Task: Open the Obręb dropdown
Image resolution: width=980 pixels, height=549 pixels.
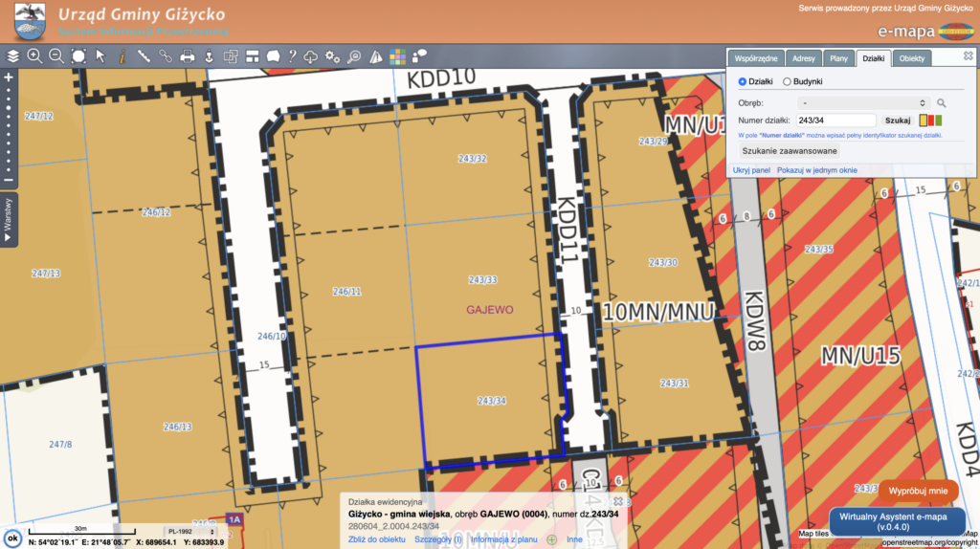Action: pyautogui.click(x=863, y=103)
